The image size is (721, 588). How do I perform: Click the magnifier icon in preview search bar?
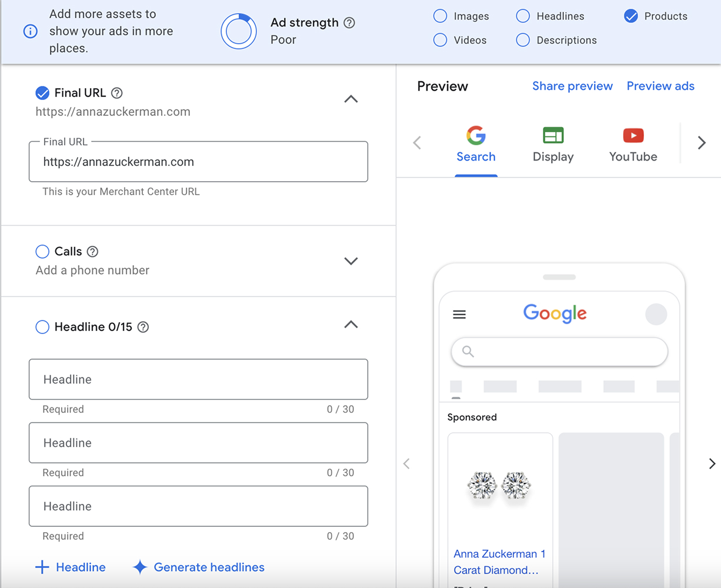click(468, 352)
